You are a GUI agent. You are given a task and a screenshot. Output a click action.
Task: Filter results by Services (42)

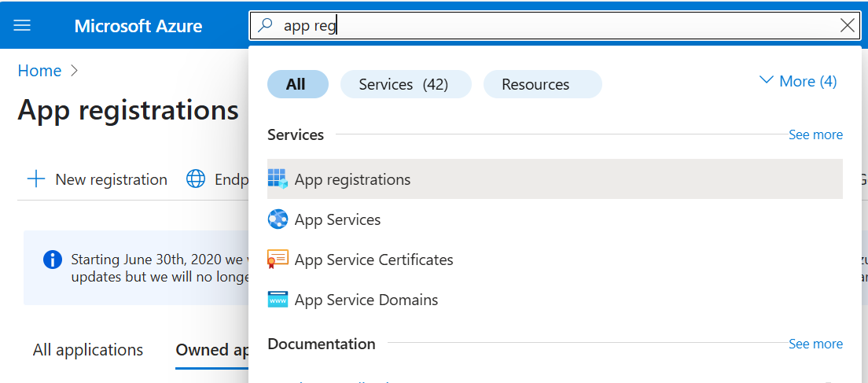404,84
